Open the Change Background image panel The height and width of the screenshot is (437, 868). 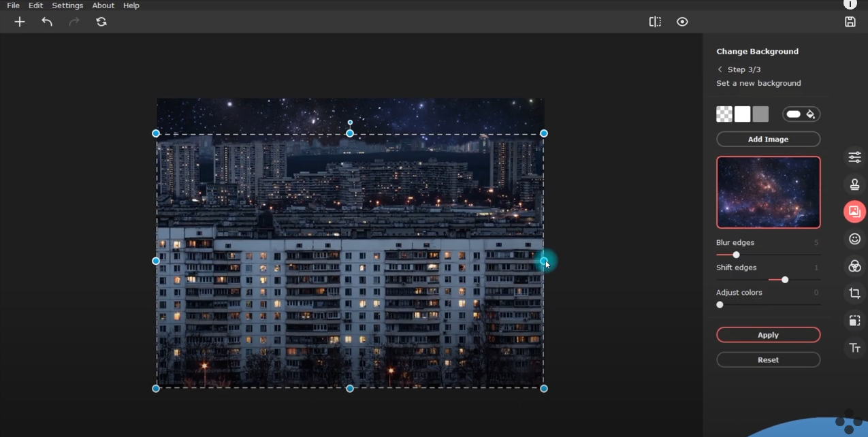coord(854,211)
